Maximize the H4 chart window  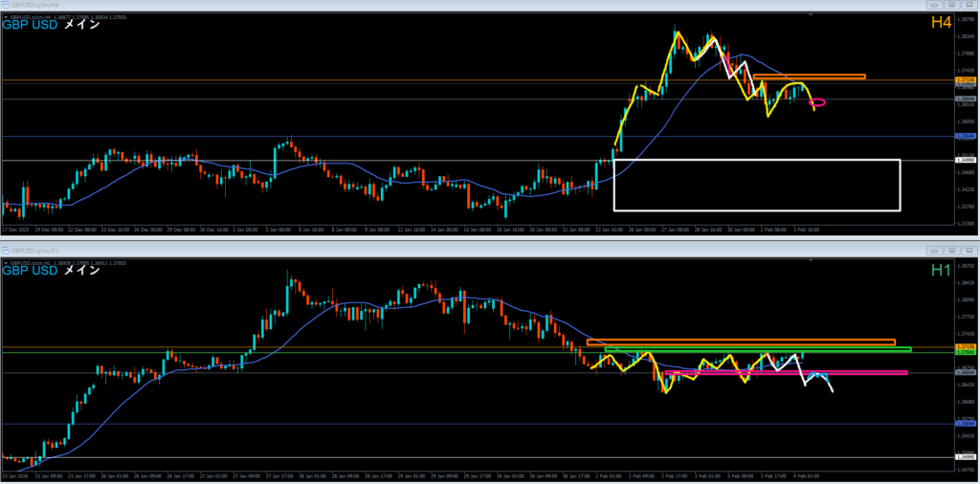tap(954, 5)
